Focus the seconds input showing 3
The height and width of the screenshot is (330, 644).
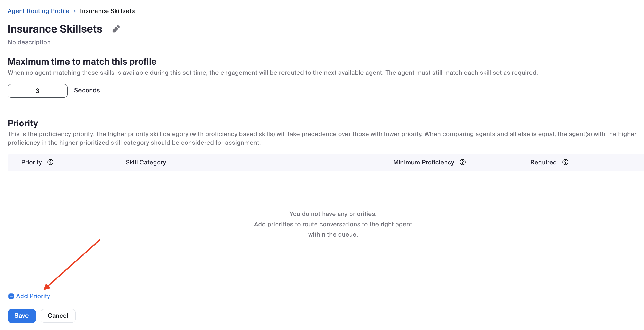click(38, 91)
